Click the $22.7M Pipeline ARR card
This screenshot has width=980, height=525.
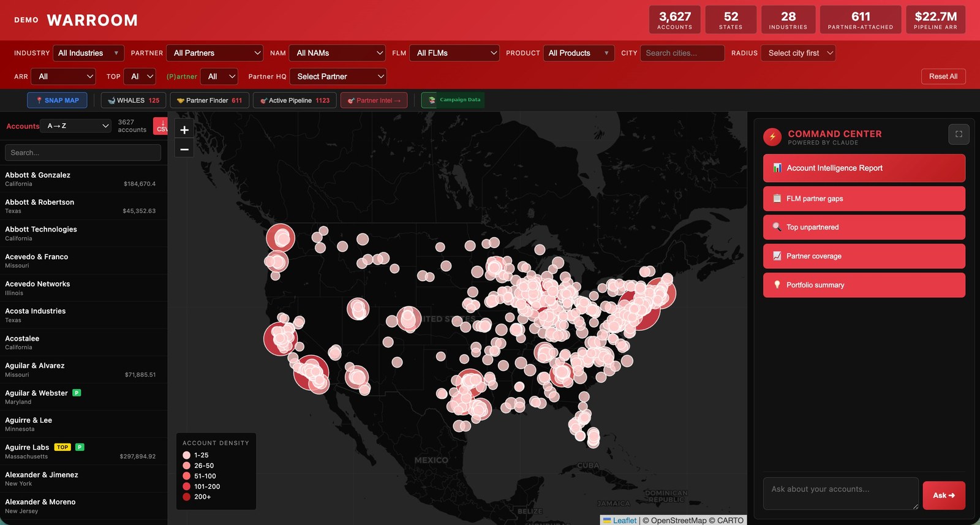935,20
